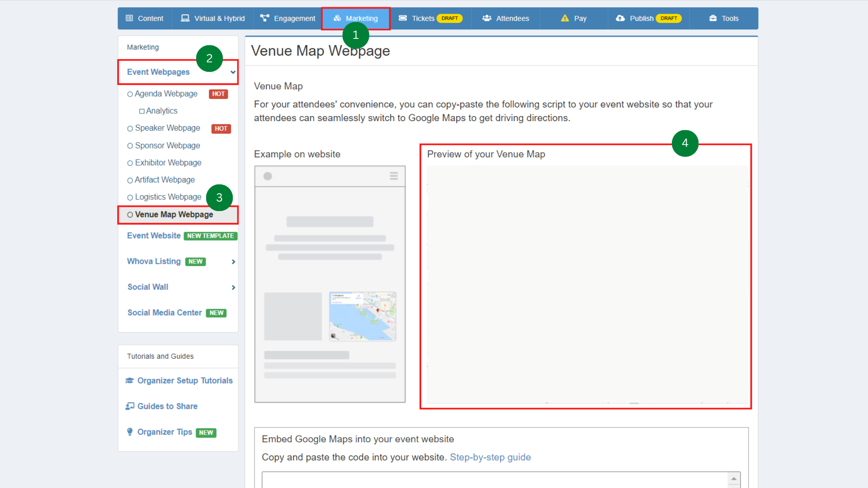Click the Publish cloud upload icon
This screenshot has height=488, width=868.
coord(620,18)
